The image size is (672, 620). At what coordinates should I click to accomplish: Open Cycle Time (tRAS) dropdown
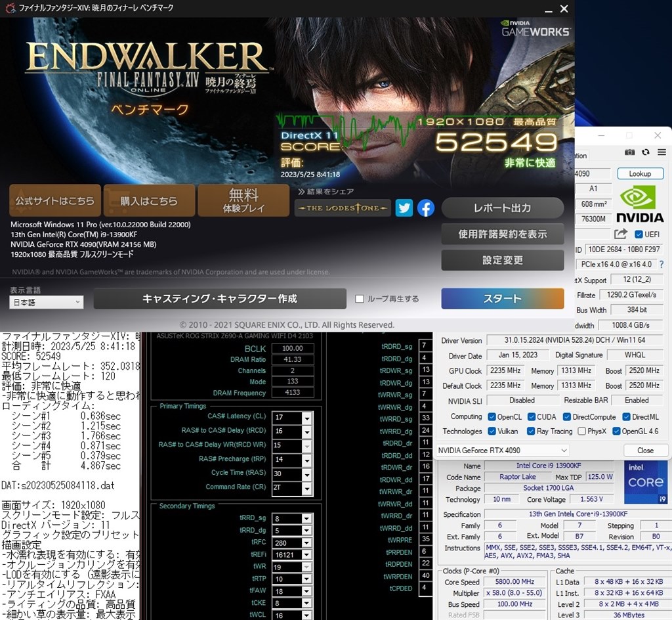[307, 474]
